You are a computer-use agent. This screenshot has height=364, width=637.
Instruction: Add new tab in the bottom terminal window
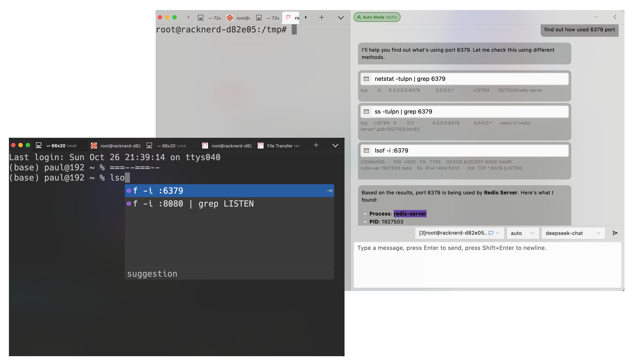click(316, 145)
